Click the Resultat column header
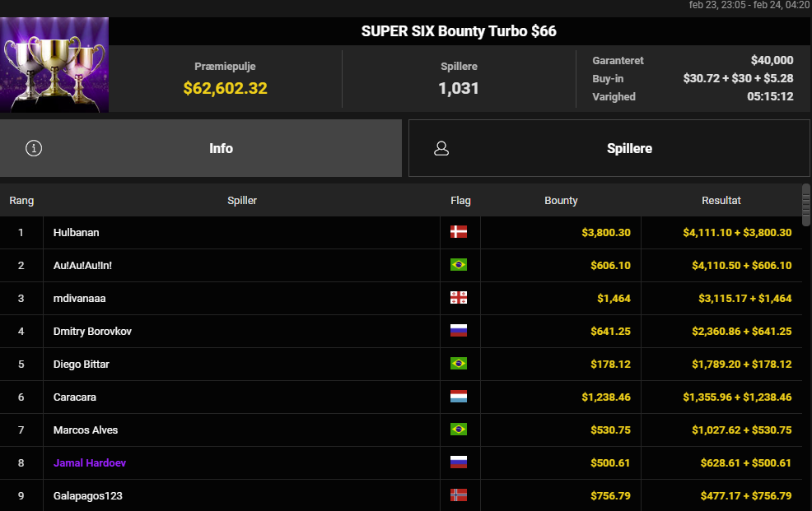Screen dimensions: 812x511 (x=721, y=201)
